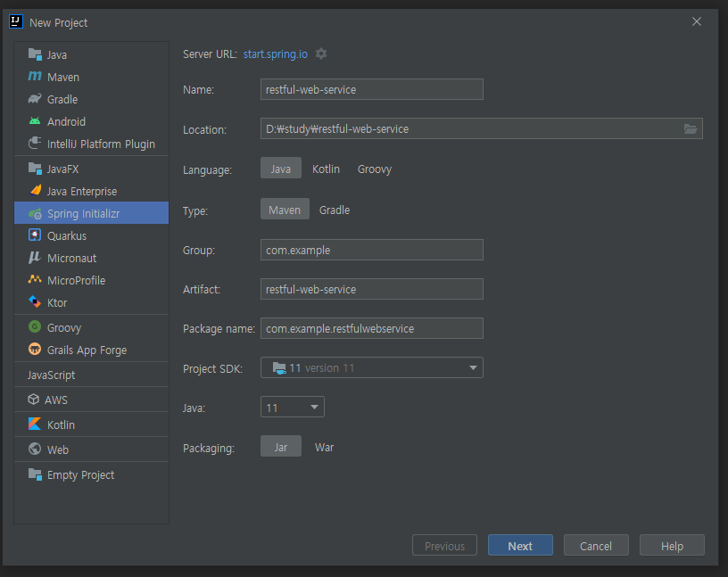Click the Quarkus icon
Screen dimensions: 728x577
[x=35, y=235]
